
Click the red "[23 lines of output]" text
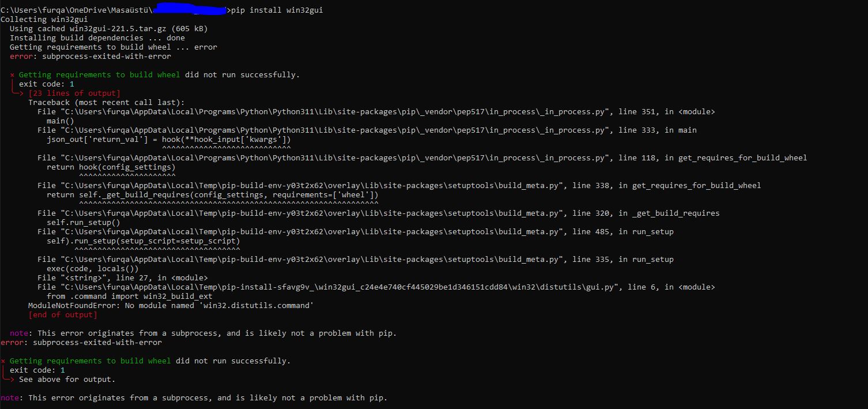(x=74, y=93)
